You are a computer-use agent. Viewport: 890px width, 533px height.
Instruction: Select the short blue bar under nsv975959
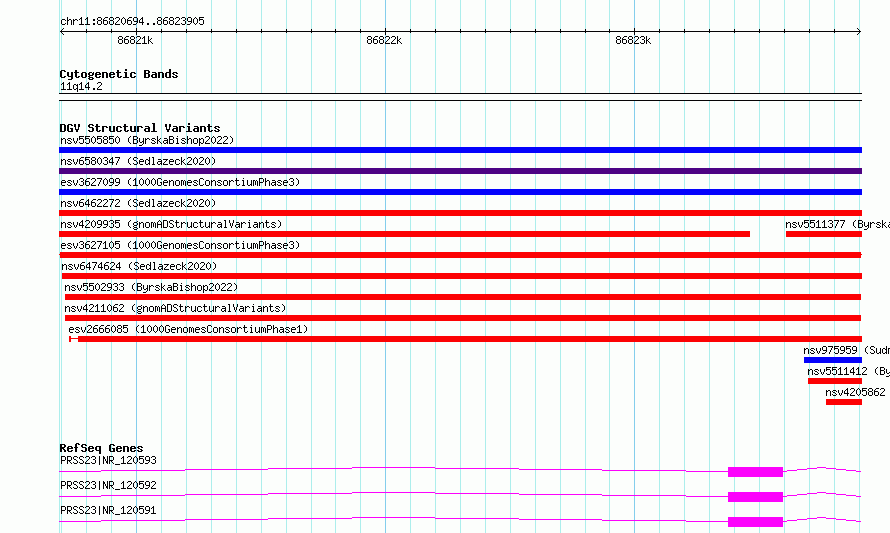coord(833,360)
